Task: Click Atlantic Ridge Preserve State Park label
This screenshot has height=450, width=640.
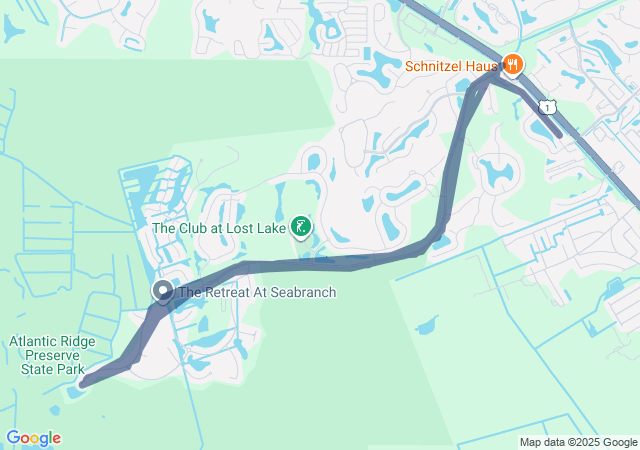Action: [x=52, y=355]
